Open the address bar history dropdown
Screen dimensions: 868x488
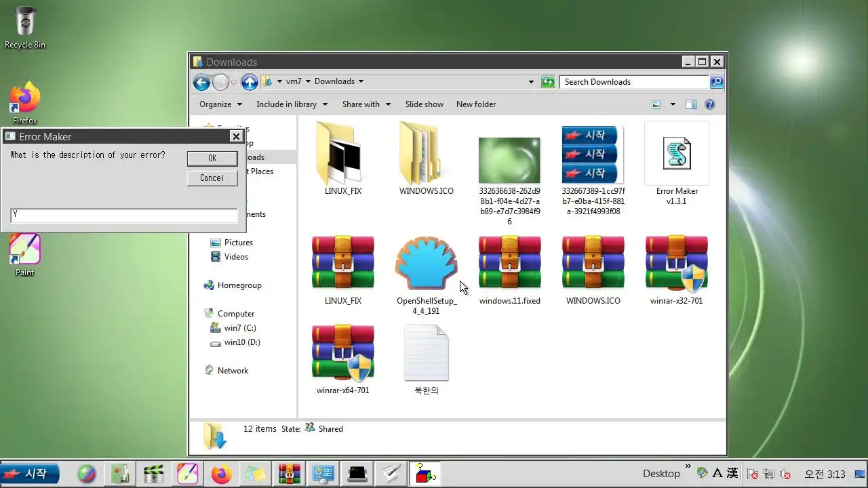pos(531,82)
